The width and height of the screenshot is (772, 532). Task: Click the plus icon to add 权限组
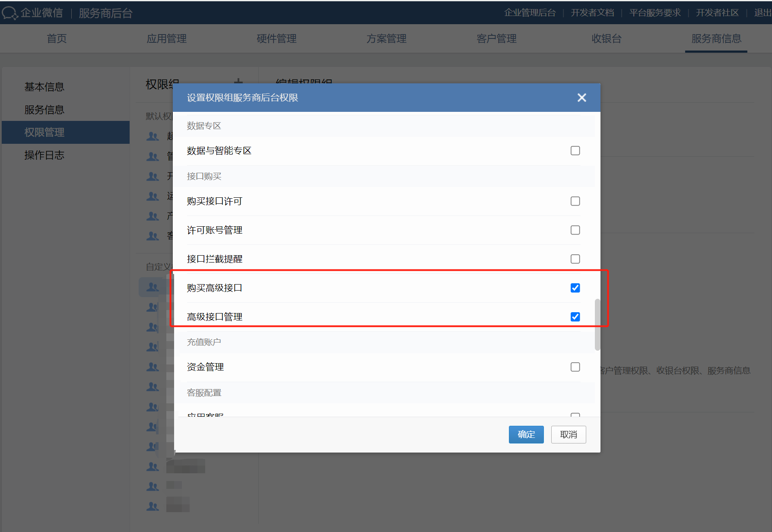point(238,81)
